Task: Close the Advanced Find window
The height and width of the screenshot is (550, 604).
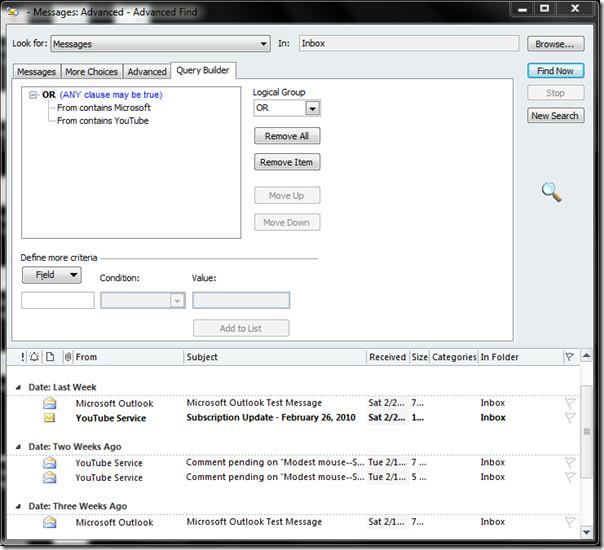Action: point(575,8)
